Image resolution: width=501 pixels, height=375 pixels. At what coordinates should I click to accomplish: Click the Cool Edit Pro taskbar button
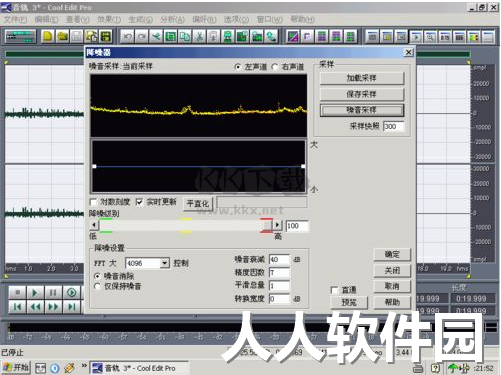click(139, 368)
